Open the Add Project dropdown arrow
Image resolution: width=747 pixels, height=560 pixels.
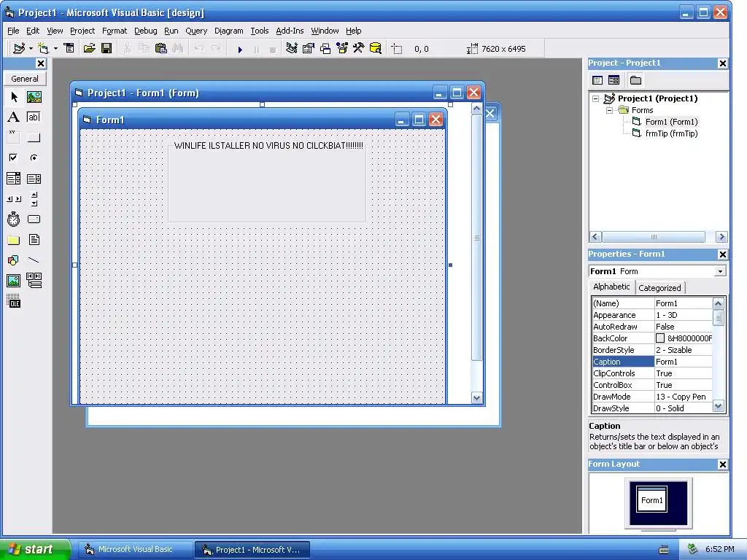point(31,49)
